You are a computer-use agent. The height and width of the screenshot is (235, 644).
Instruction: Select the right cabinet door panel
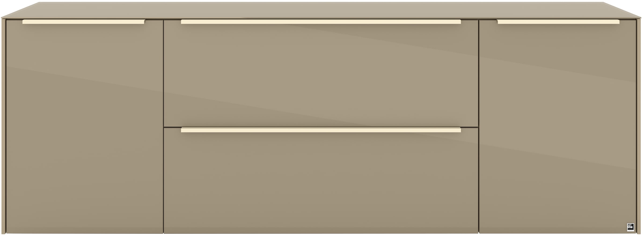tap(558, 126)
